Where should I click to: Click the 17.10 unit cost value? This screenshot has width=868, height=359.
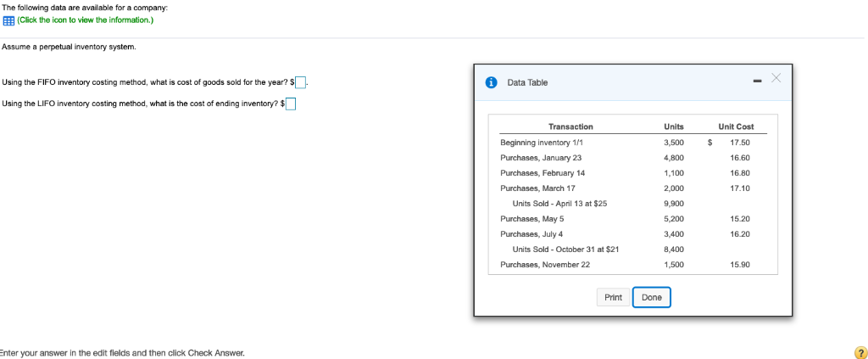pos(740,188)
